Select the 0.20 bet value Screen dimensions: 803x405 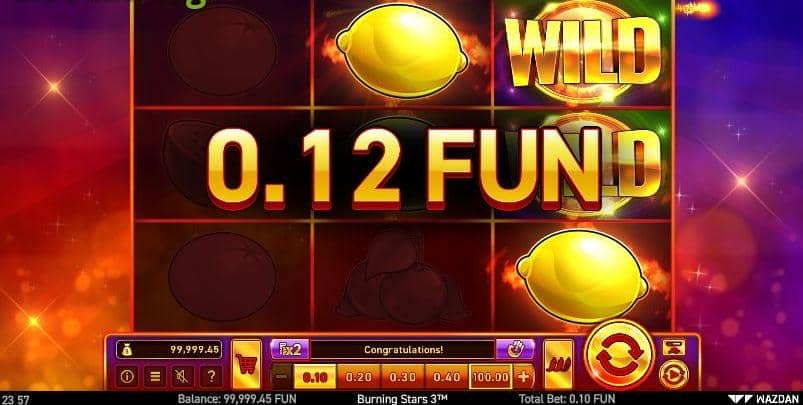(x=358, y=377)
